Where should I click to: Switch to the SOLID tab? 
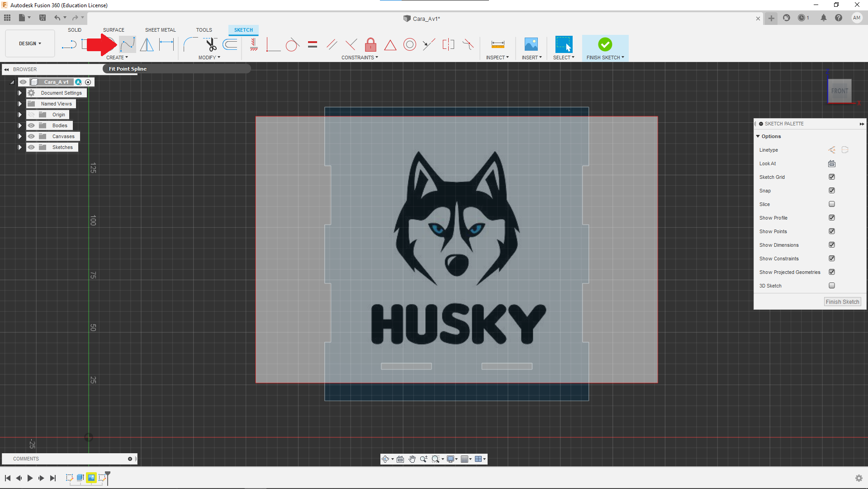click(75, 30)
